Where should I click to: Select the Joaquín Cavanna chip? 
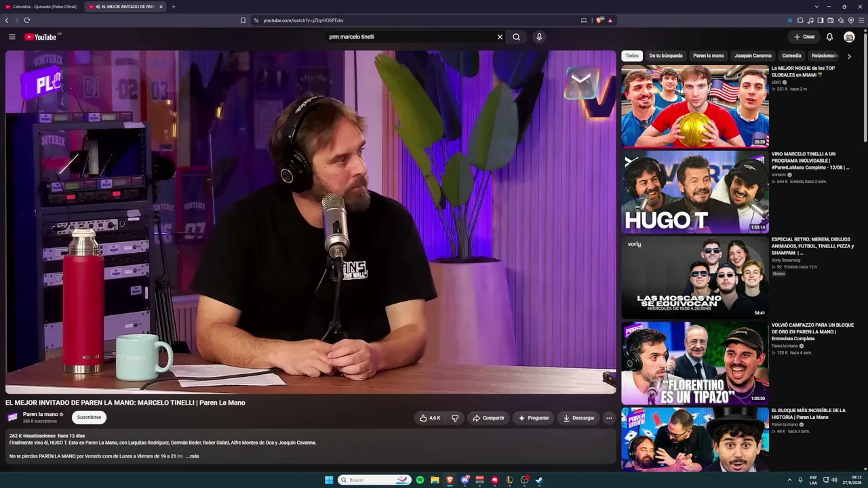pos(753,56)
